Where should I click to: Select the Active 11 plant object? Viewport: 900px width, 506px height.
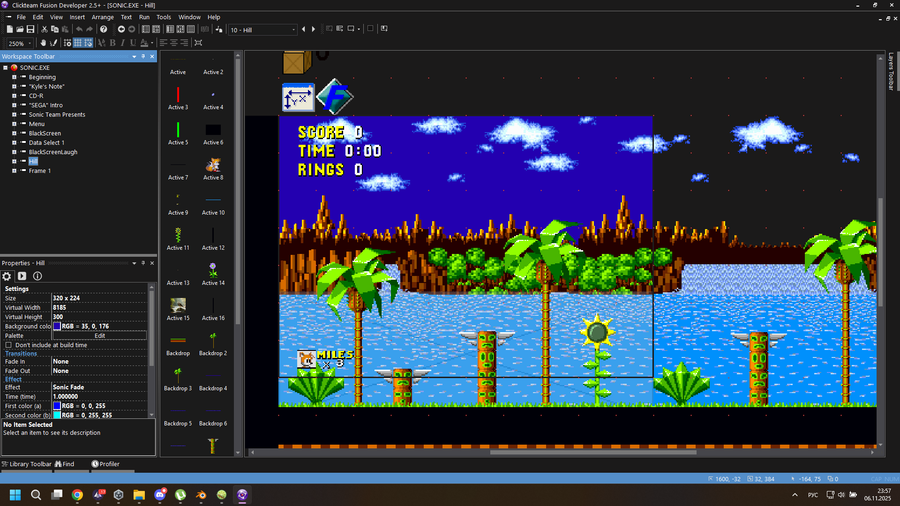tap(178, 235)
